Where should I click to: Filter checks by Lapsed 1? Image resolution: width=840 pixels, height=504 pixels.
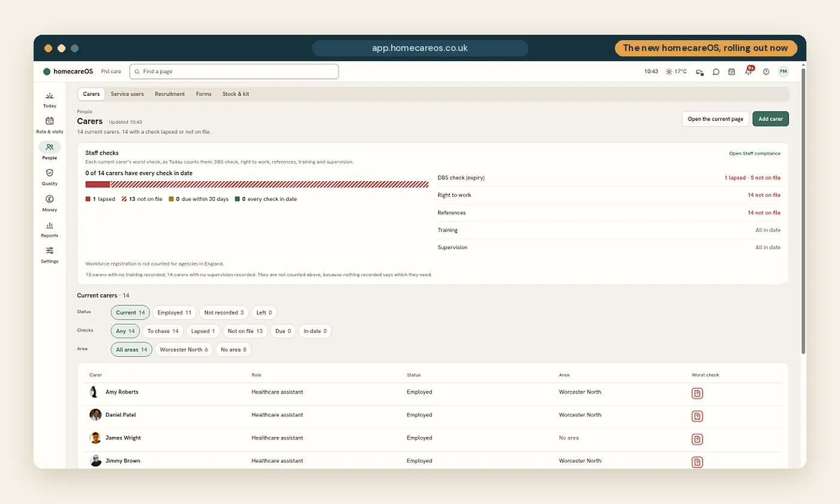point(203,331)
